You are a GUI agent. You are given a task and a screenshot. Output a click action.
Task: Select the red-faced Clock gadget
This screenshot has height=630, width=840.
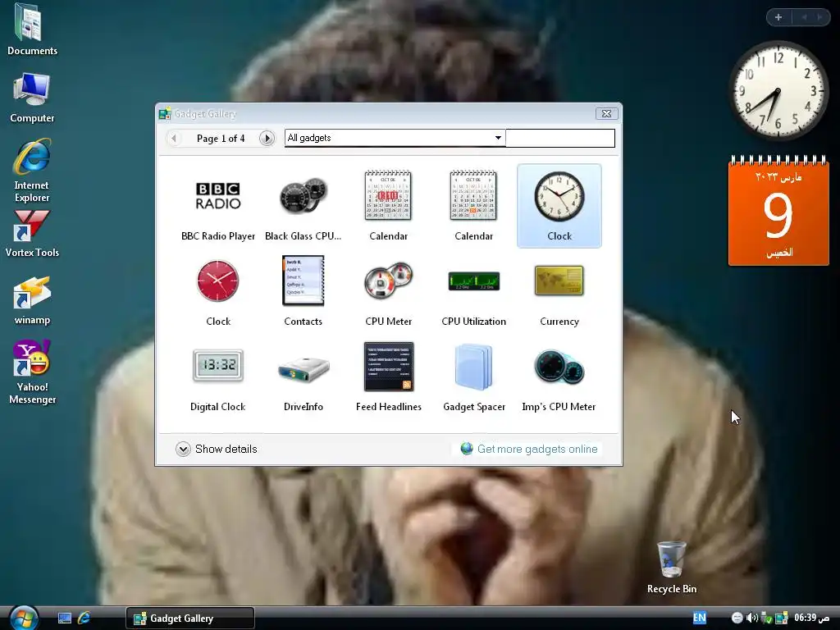point(218,291)
